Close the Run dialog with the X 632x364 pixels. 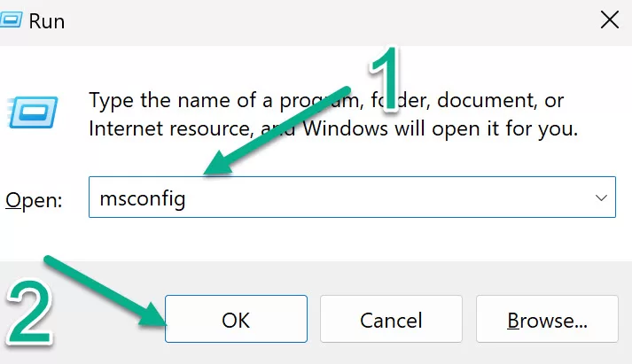(x=610, y=20)
